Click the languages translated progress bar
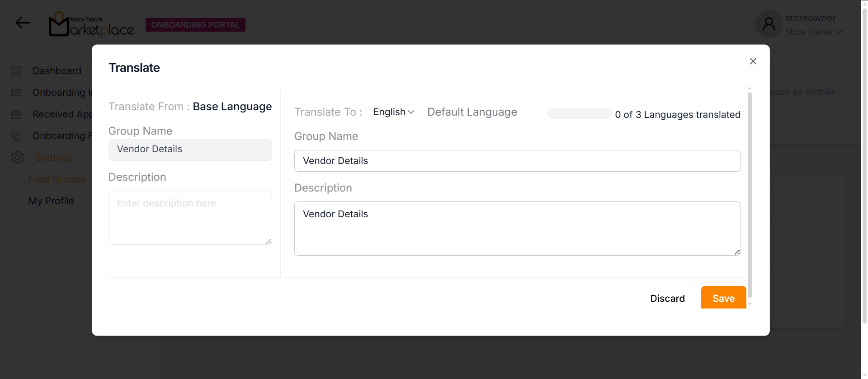The width and height of the screenshot is (868, 379). 579,114
